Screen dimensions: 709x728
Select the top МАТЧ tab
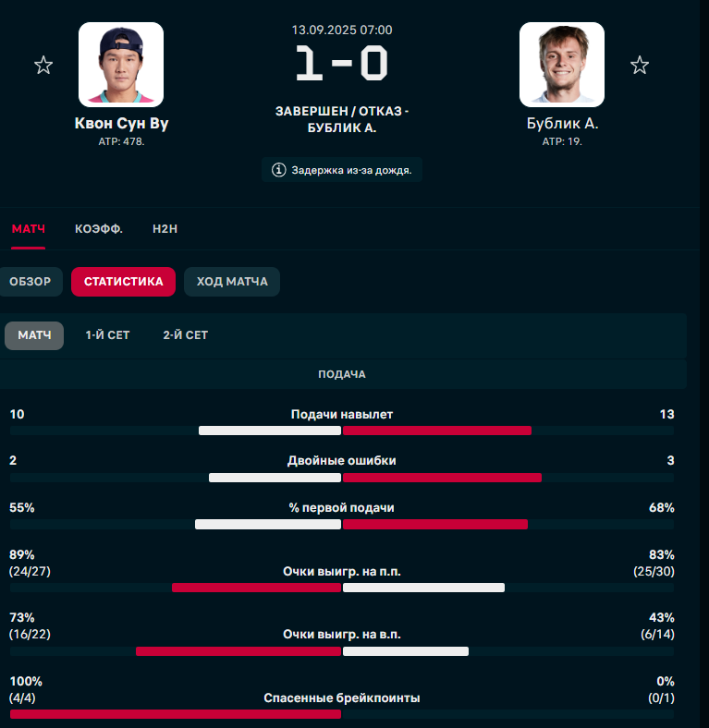point(29,229)
